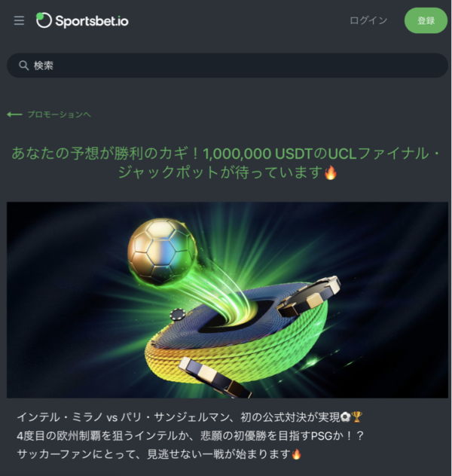Focus the 検索 search input field
Viewport: 452px width, 476px height.
pyautogui.click(x=227, y=66)
